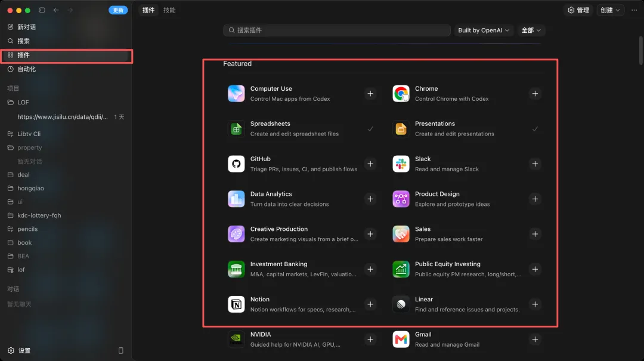Add the Linear plugin
The image size is (644, 361).
click(x=535, y=304)
